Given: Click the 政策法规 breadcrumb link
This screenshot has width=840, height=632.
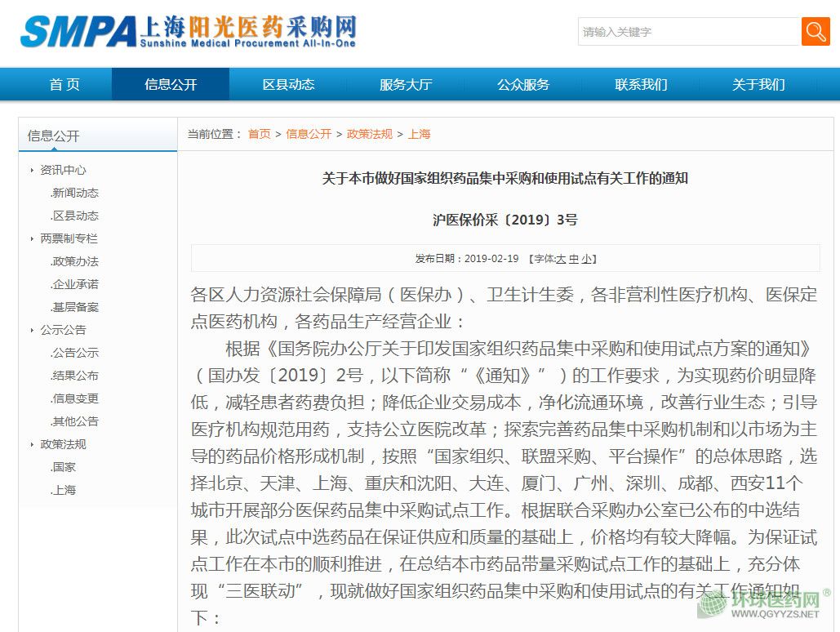Looking at the screenshot, I should tap(369, 134).
